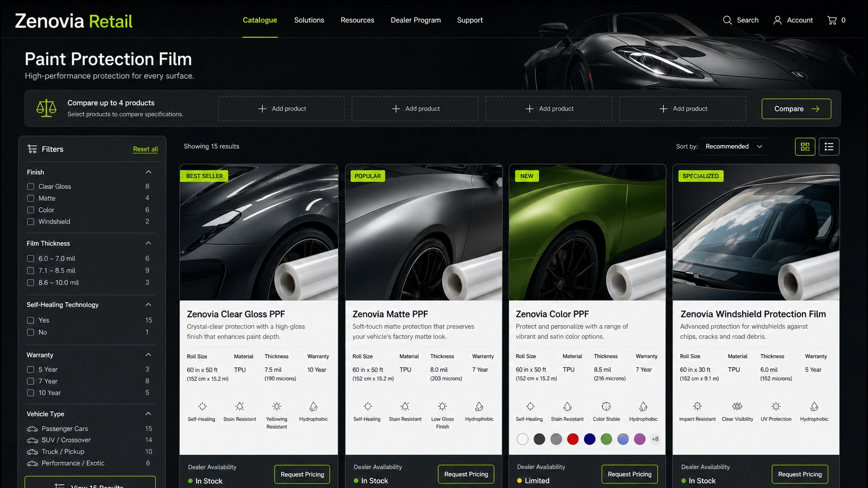The height and width of the screenshot is (488, 868).
Task: Collapse the Finish filter section
Action: 149,172
